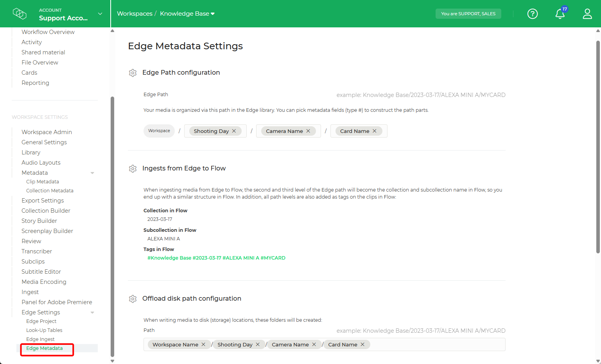The image size is (601, 364).
Task: Remove Camera Name from the Edge Path
Action: tap(308, 131)
